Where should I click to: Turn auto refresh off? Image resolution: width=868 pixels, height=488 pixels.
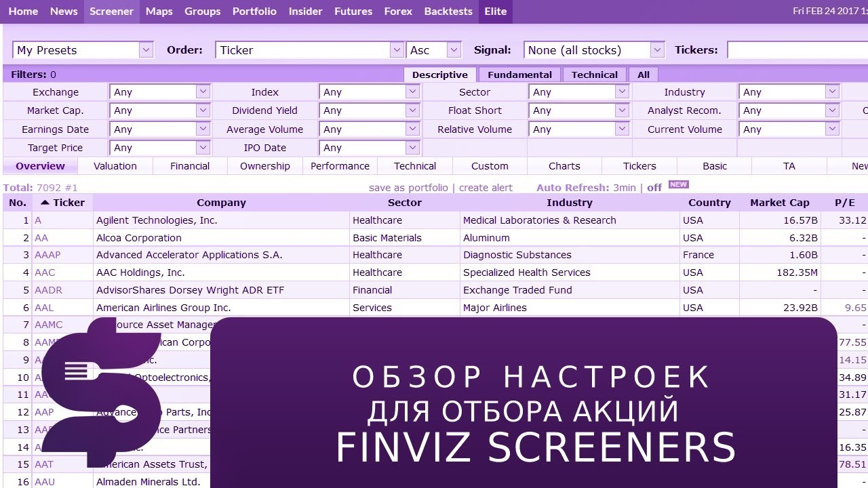point(654,188)
